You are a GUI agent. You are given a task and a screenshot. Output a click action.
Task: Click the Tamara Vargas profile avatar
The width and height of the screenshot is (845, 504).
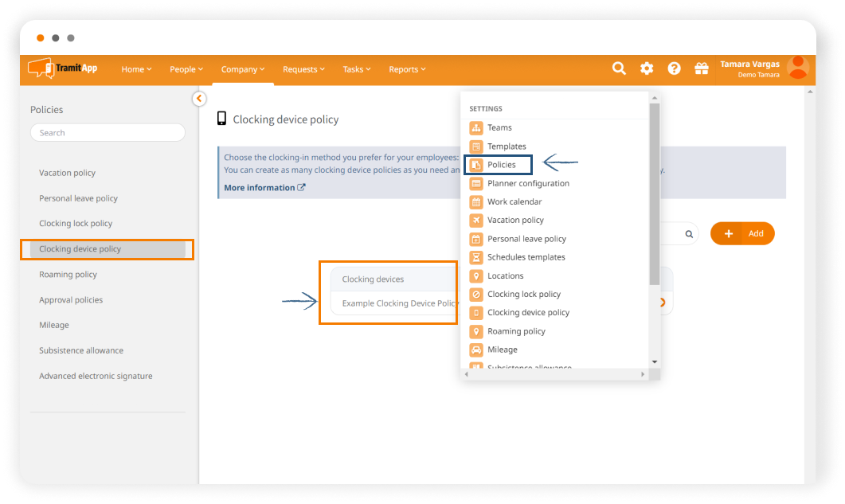[x=797, y=68]
